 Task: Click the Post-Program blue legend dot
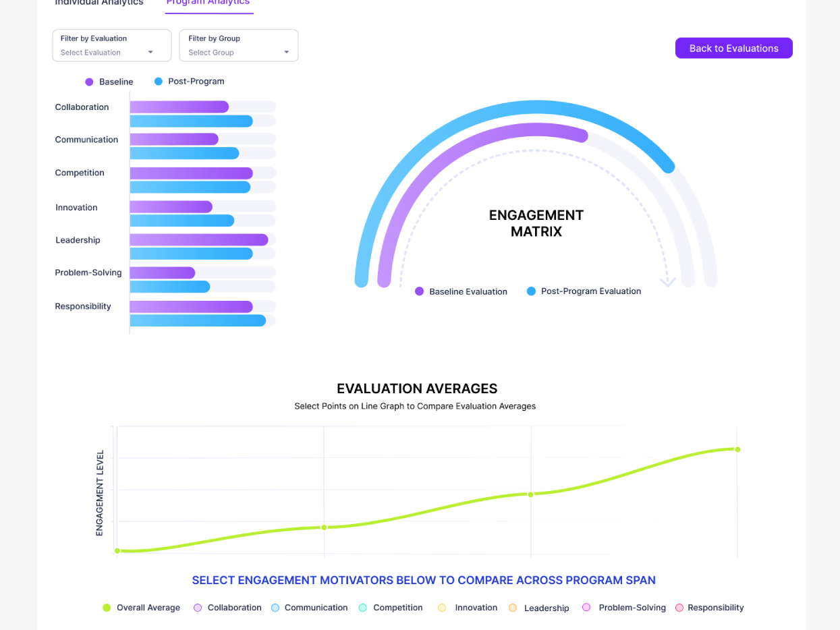click(x=159, y=82)
